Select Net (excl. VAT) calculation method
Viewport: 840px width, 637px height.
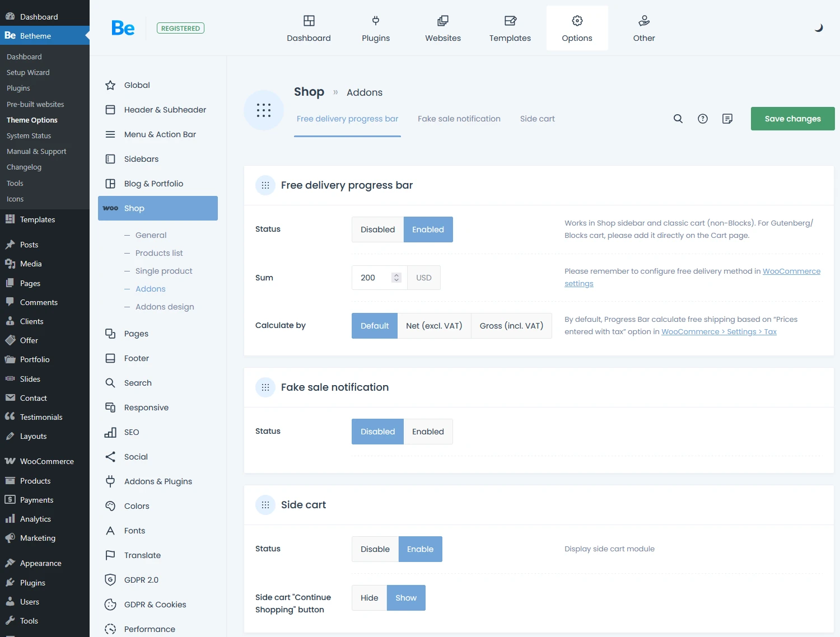pos(434,325)
